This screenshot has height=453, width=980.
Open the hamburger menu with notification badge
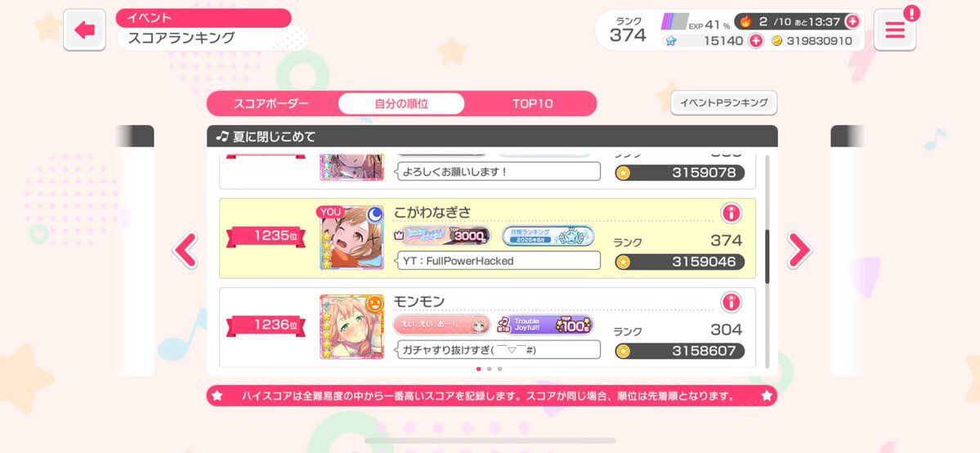894,29
